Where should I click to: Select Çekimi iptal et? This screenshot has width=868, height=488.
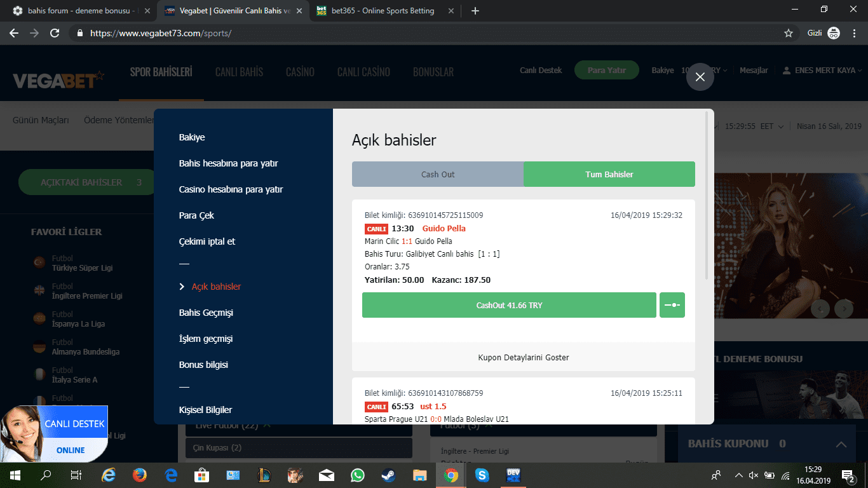click(x=207, y=241)
